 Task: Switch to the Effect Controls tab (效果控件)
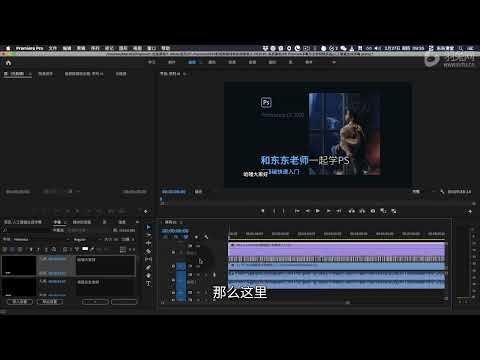pos(46,74)
